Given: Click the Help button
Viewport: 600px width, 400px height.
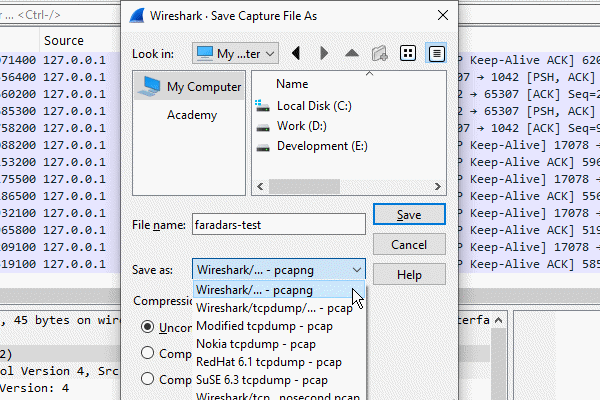Looking at the screenshot, I should [x=409, y=274].
